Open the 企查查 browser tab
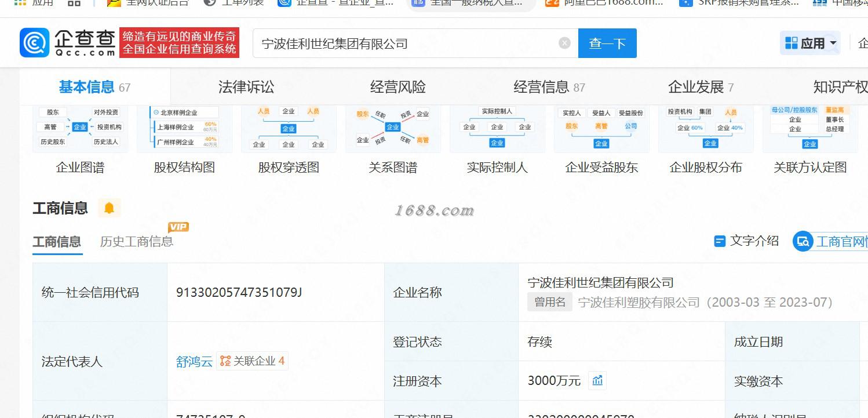868x418 pixels. click(x=335, y=3)
